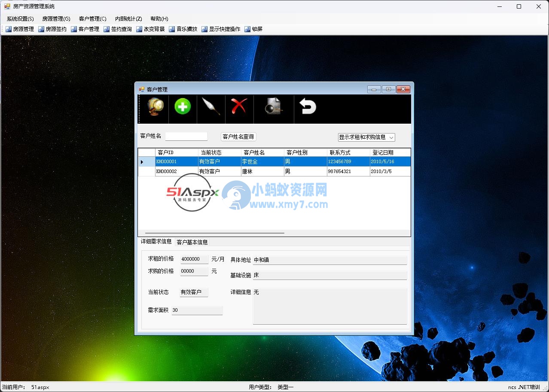This screenshot has height=392, width=549.
Task: Click the 房产资源管理系统 app icon in title bar
Action: 7,6
